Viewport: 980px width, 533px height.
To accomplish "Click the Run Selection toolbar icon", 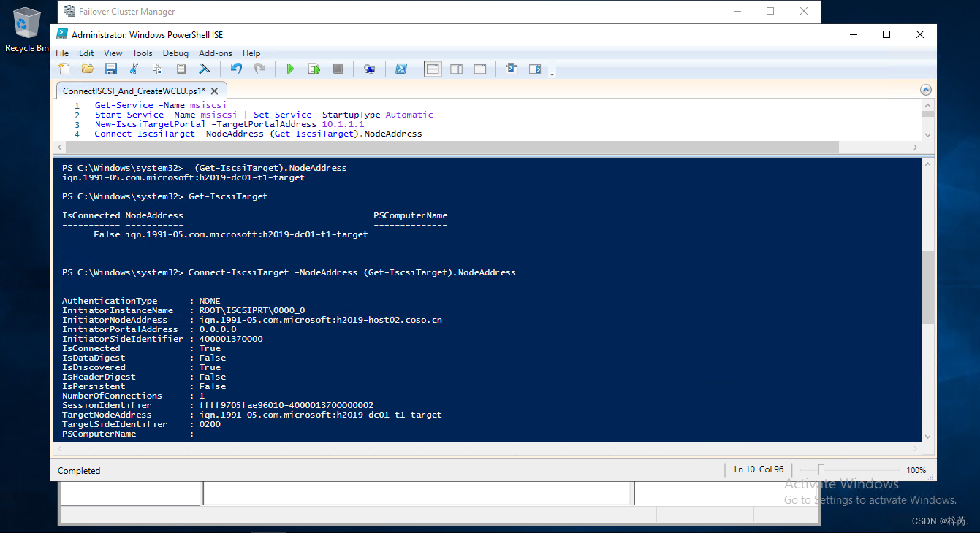I will (x=314, y=68).
